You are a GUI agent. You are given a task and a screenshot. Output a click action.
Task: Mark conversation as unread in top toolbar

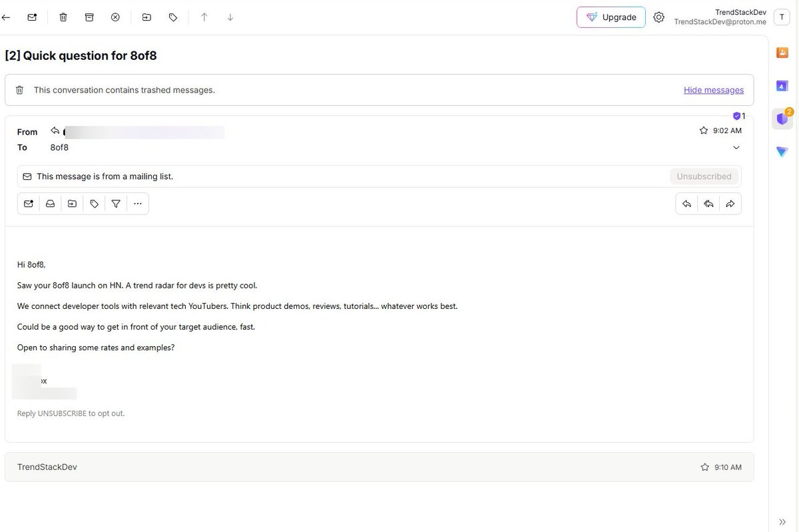tap(32, 17)
